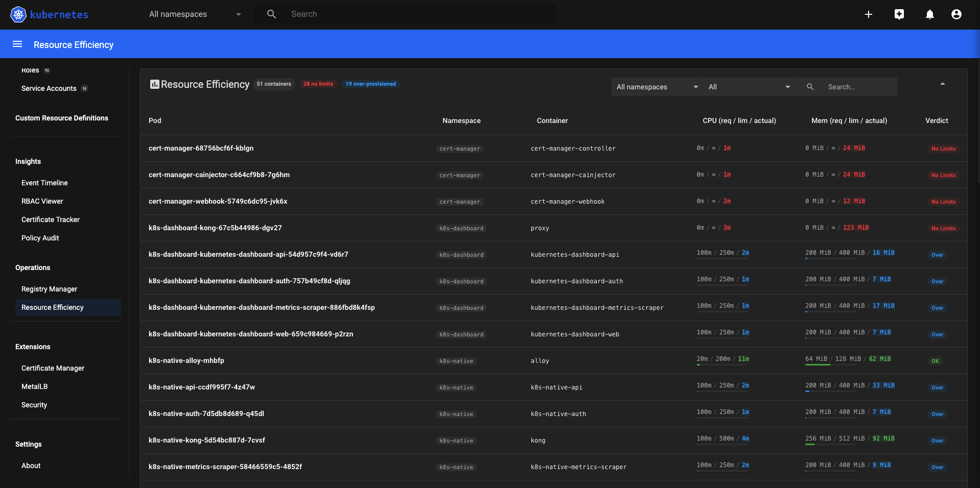Open Security under Extensions
This screenshot has width=980, height=488.
point(34,405)
